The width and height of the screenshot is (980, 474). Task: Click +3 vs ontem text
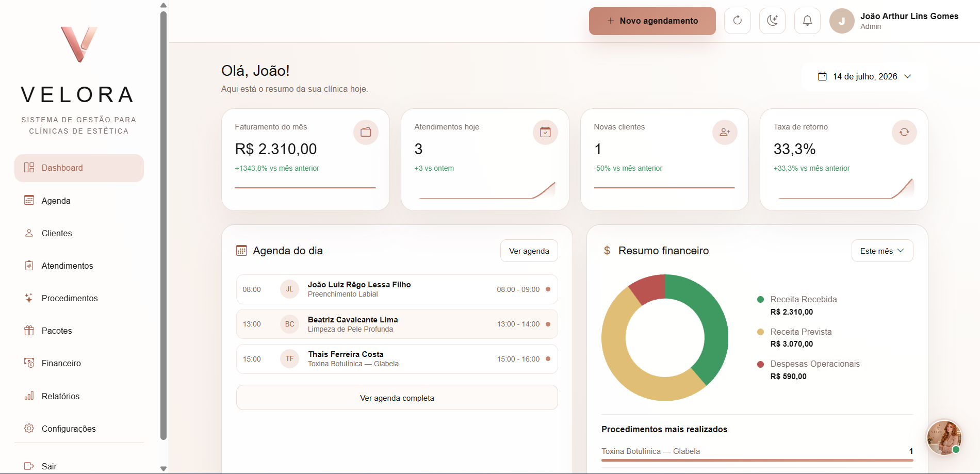point(434,168)
